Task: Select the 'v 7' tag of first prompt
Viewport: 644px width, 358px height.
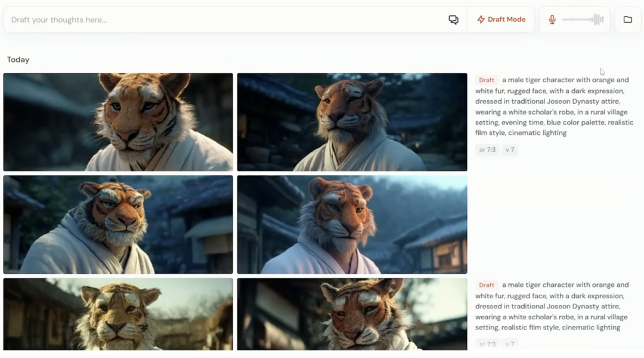Action: 510,150
